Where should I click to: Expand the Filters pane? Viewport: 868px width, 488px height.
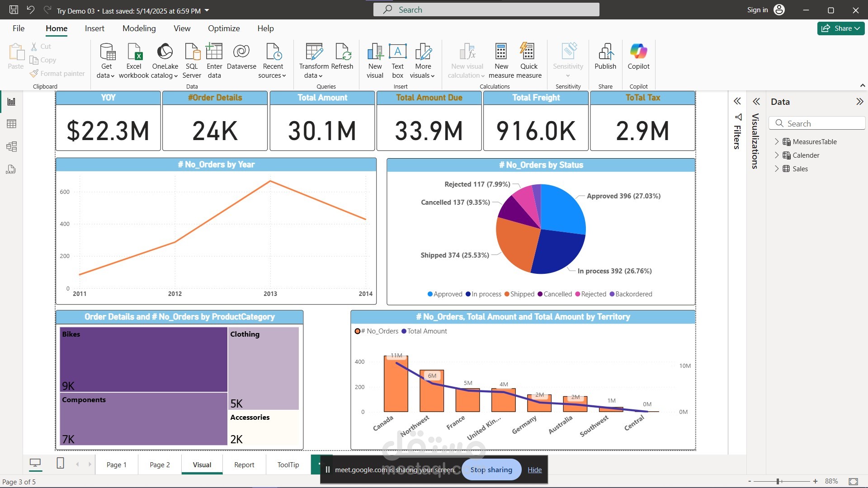tap(737, 101)
